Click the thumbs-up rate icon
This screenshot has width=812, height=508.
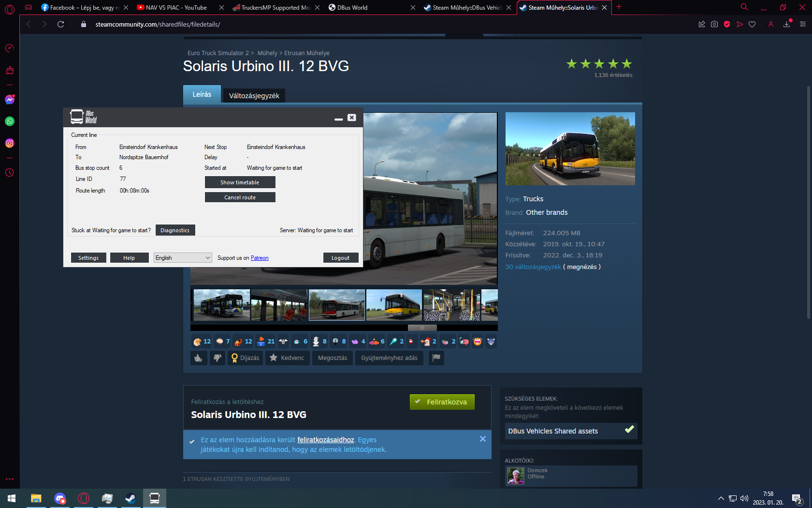[199, 358]
